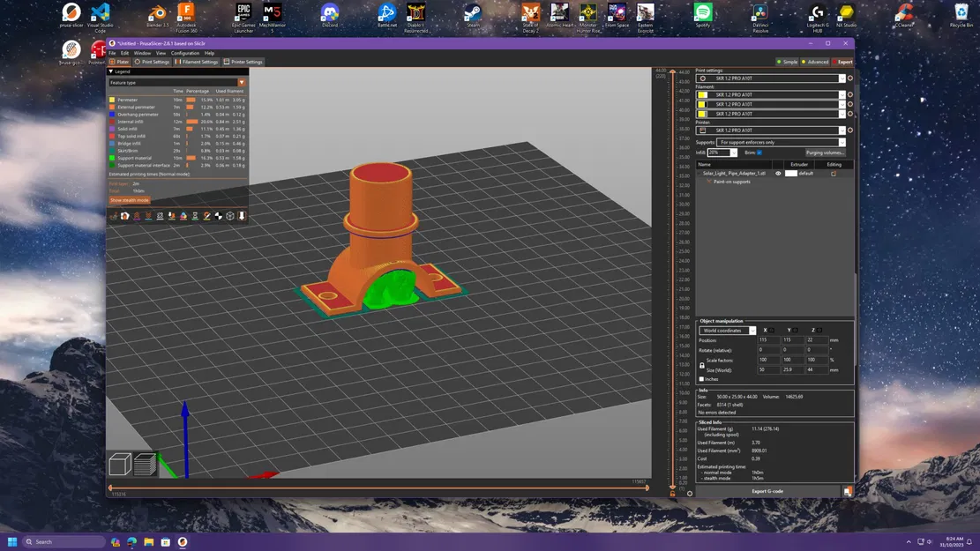Image resolution: width=980 pixels, height=551 pixels.
Task: Click the 3D editor view cube icon
Action: pos(120,464)
